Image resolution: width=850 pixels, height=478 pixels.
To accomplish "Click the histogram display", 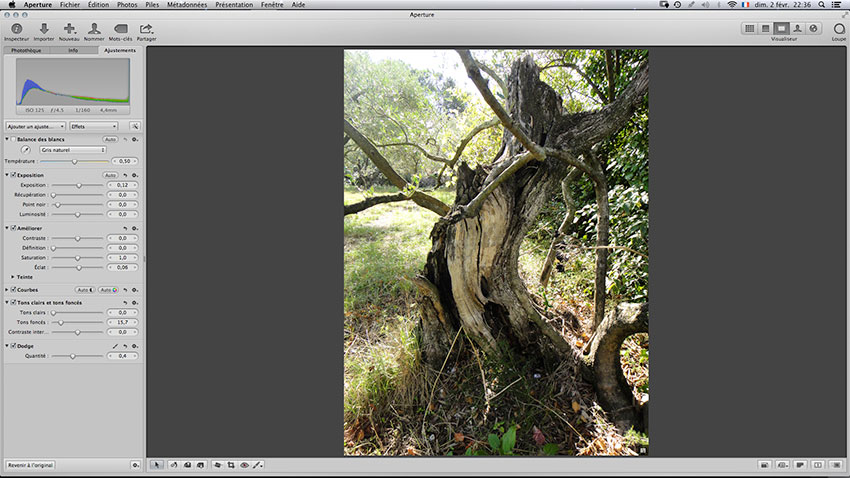I will (x=73, y=81).
